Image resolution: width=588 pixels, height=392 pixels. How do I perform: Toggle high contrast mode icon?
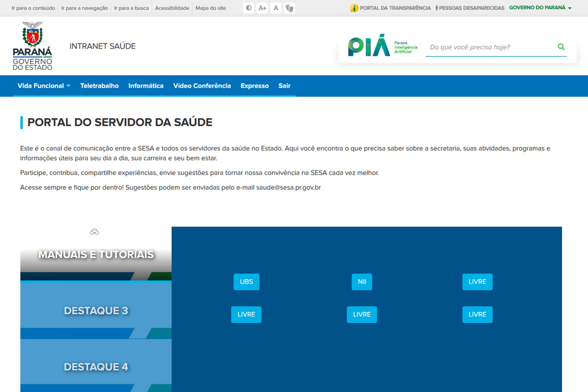(x=248, y=8)
